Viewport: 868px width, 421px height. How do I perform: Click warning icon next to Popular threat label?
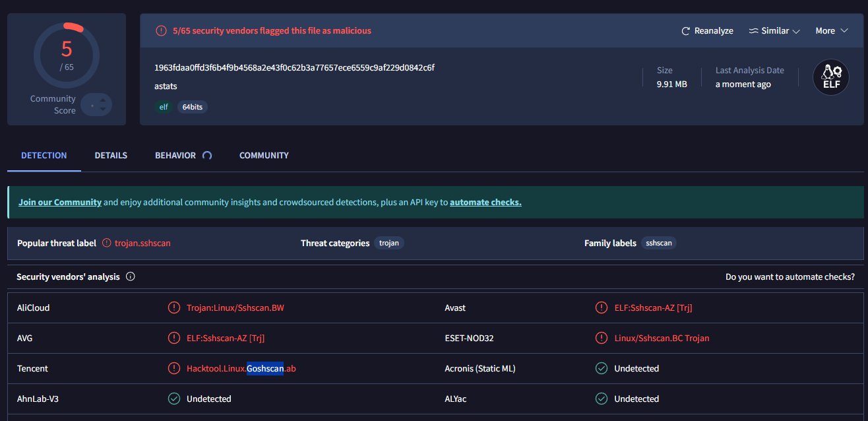click(x=107, y=243)
